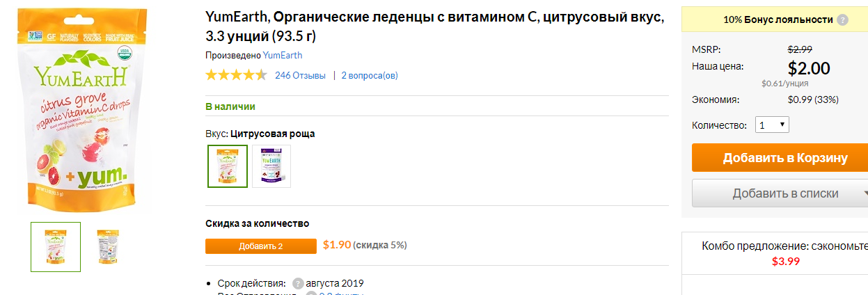868x295 pixels.
Task: Select the back package thumbnail
Action: point(107,247)
